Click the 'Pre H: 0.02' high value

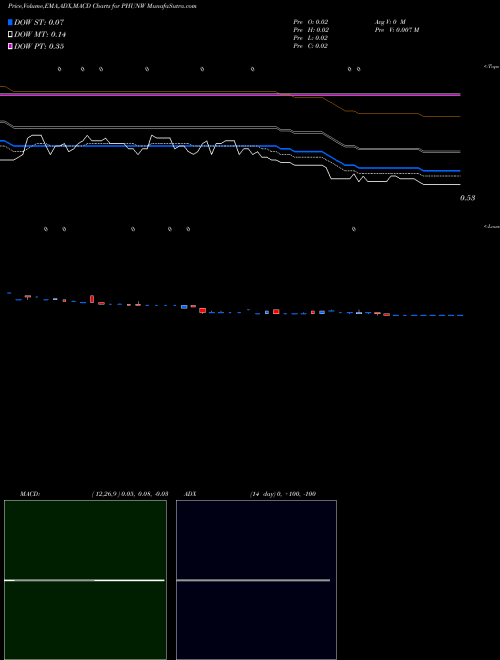click(311, 30)
